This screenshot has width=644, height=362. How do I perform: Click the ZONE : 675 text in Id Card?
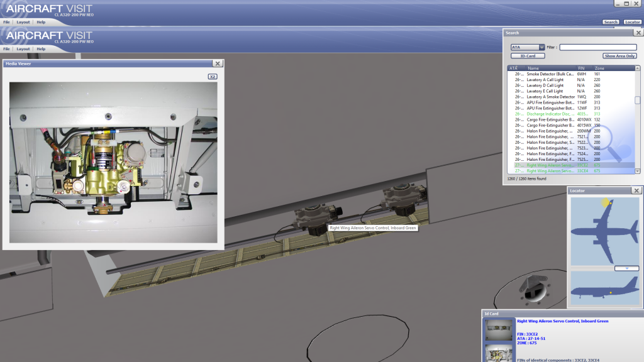click(527, 343)
